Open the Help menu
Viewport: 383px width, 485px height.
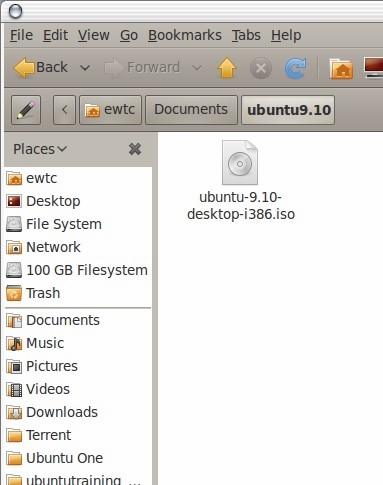pyautogui.click(x=286, y=35)
